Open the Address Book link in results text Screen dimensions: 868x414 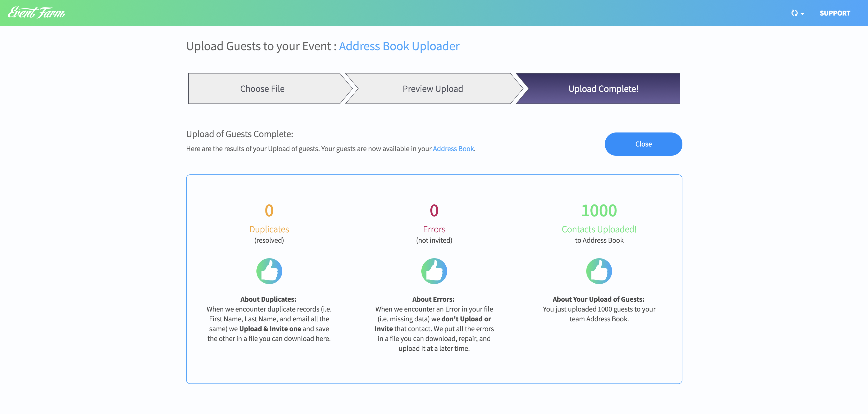coord(453,149)
